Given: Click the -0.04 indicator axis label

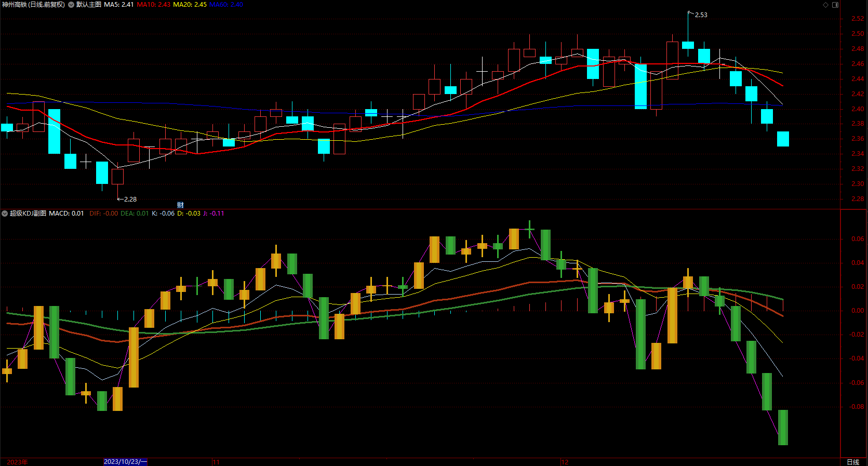Looking at the screenshot, I should [857, 358].
